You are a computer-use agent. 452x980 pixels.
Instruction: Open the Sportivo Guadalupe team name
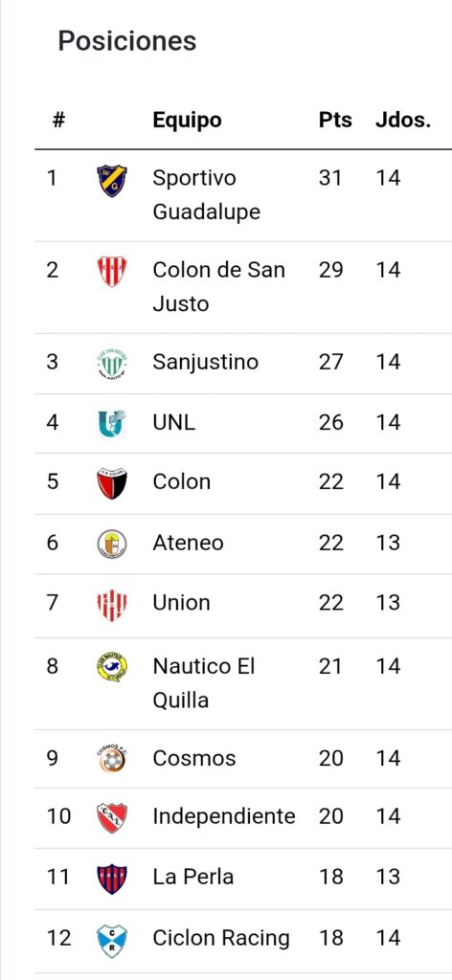(206, 194)
